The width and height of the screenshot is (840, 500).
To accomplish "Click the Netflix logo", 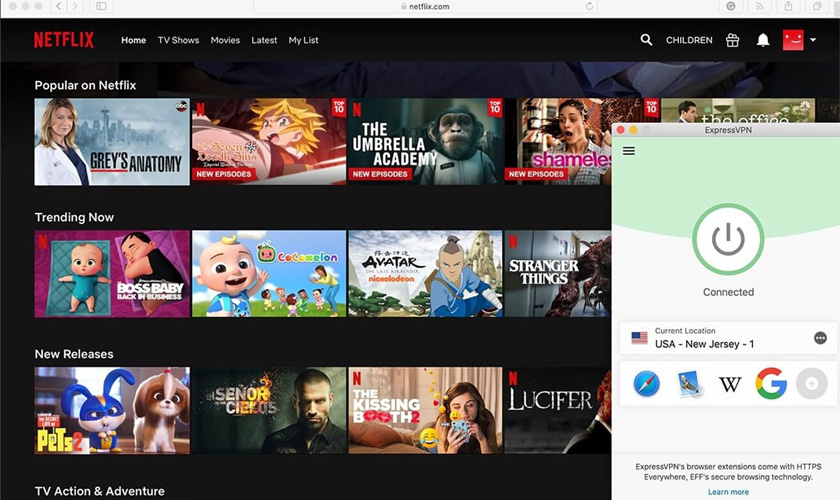I will [x=64, y=40].
